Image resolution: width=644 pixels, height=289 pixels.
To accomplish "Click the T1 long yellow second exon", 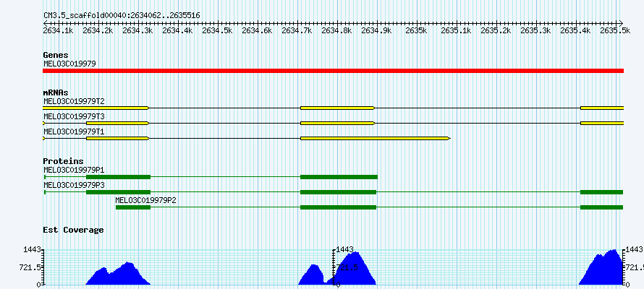I will coord(376,139).
